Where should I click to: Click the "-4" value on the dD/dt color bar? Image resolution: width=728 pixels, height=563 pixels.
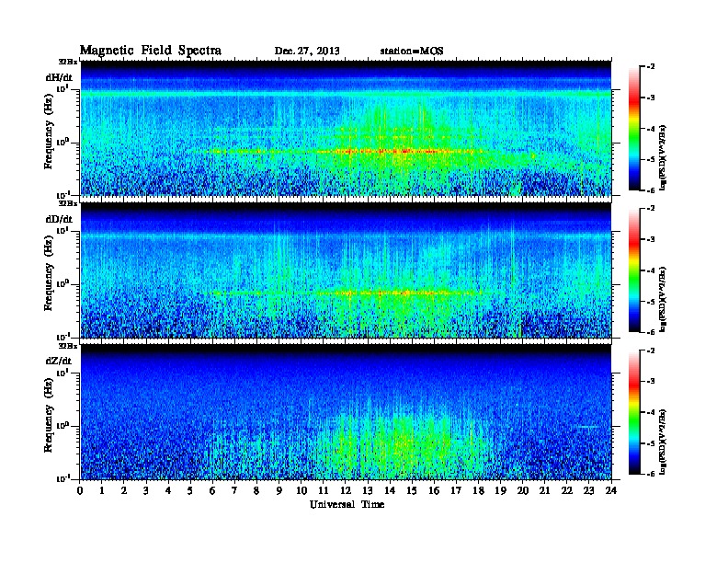click(651, 270)
